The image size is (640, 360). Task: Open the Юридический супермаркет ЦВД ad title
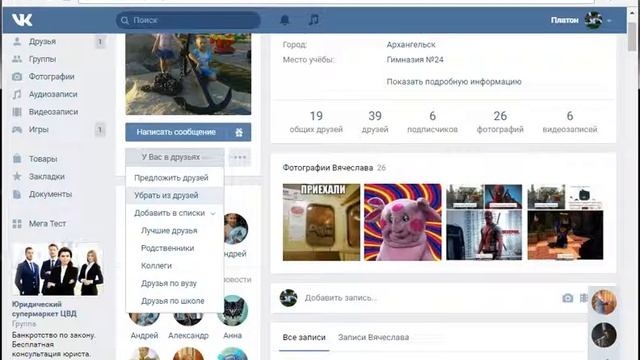44,309
